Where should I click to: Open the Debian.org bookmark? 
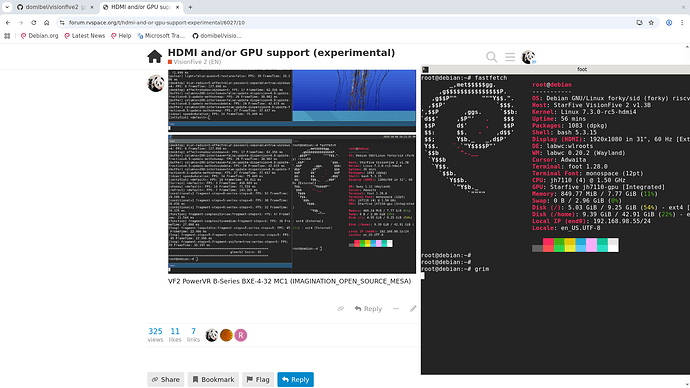tap(40, 36)
